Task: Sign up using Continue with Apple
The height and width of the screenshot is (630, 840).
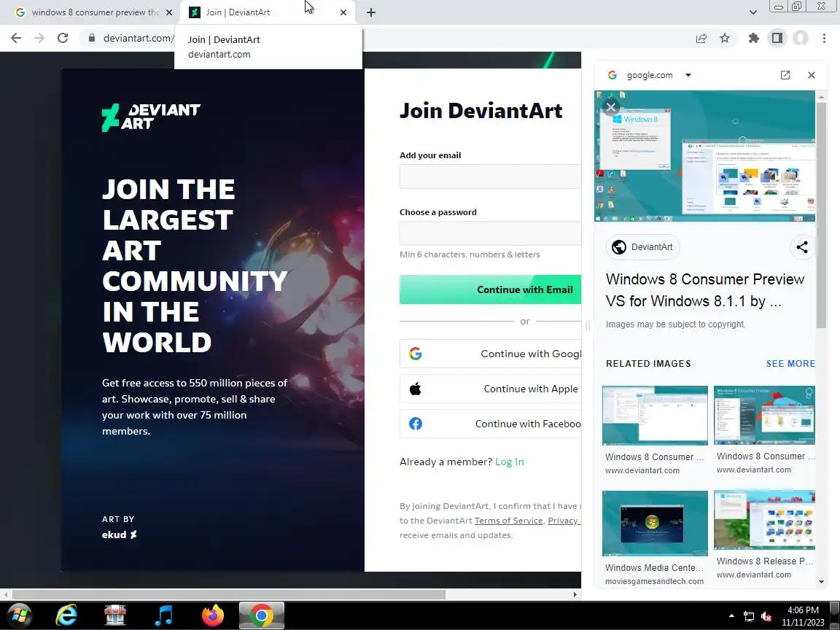Action: tap(490, 389)
